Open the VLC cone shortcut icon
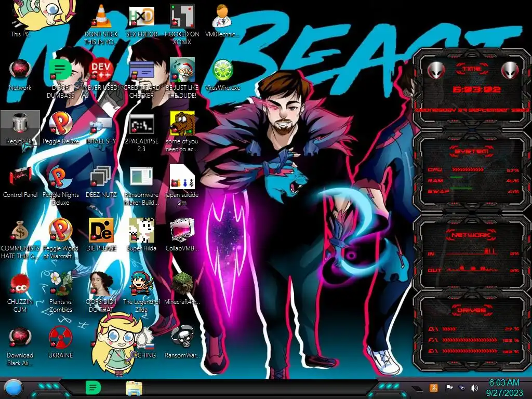This screenshot has width=532, height=399. point(101,16)
